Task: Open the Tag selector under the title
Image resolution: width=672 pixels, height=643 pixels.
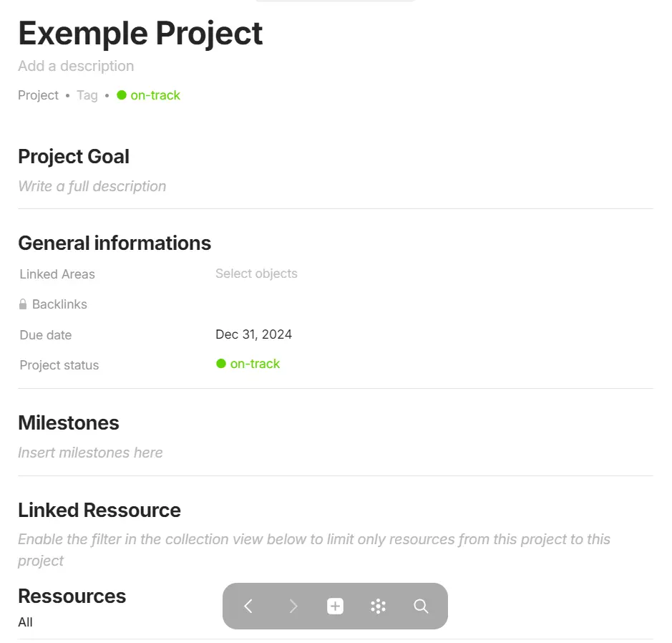Action: point(87,95)
